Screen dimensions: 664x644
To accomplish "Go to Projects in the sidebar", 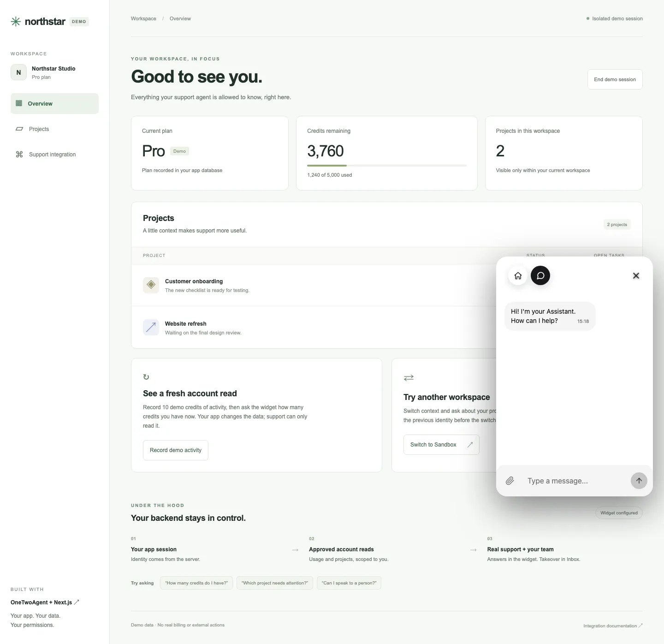I will click(x=54, y=129).
